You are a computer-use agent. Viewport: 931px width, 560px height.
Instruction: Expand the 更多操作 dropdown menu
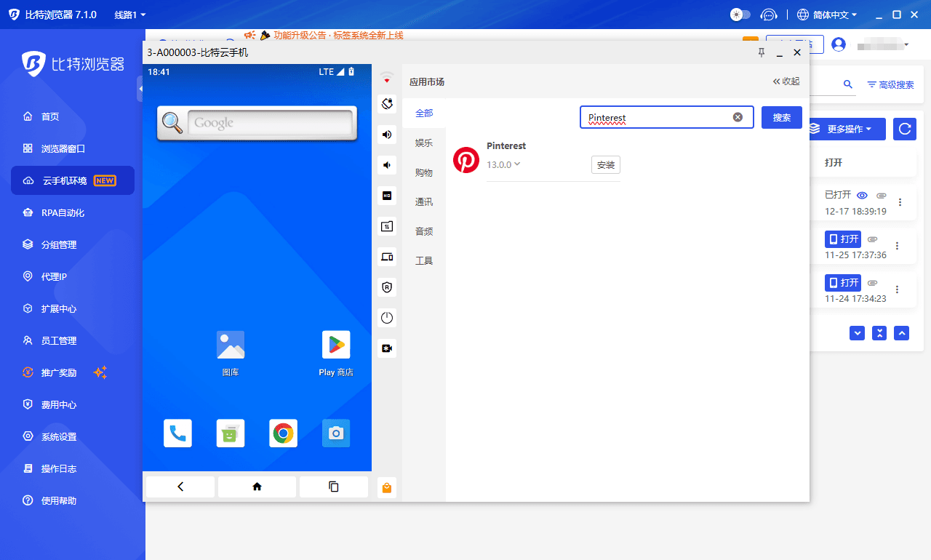pos(847,129)
